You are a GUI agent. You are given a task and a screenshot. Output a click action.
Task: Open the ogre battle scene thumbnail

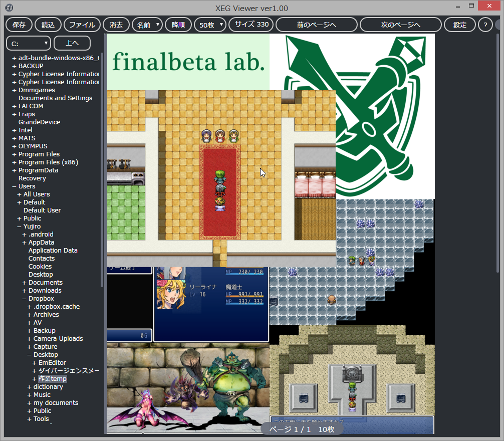(188, 388)
